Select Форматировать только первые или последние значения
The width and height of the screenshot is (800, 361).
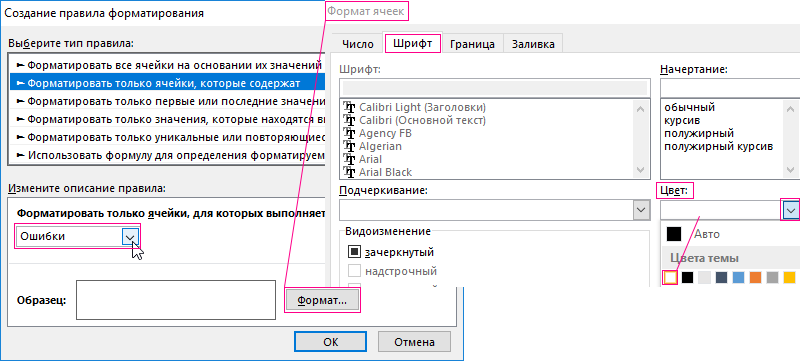click(x=167, y=100)
